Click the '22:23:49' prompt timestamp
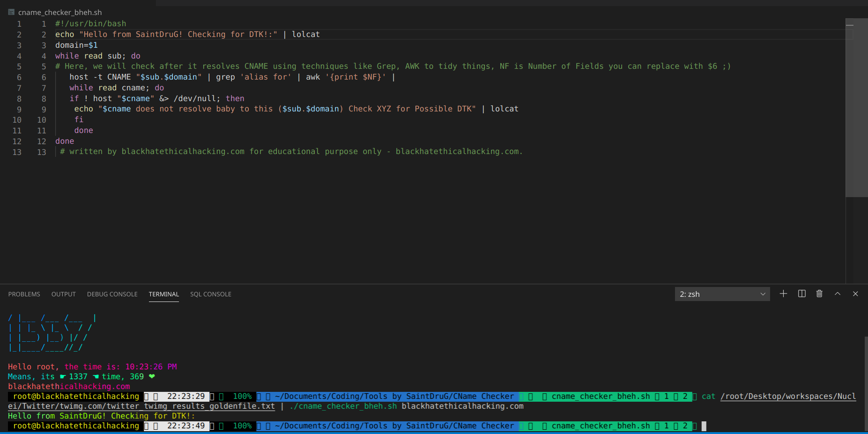Image resolution: width=868 pixels, height=434 pixels. 186,426
